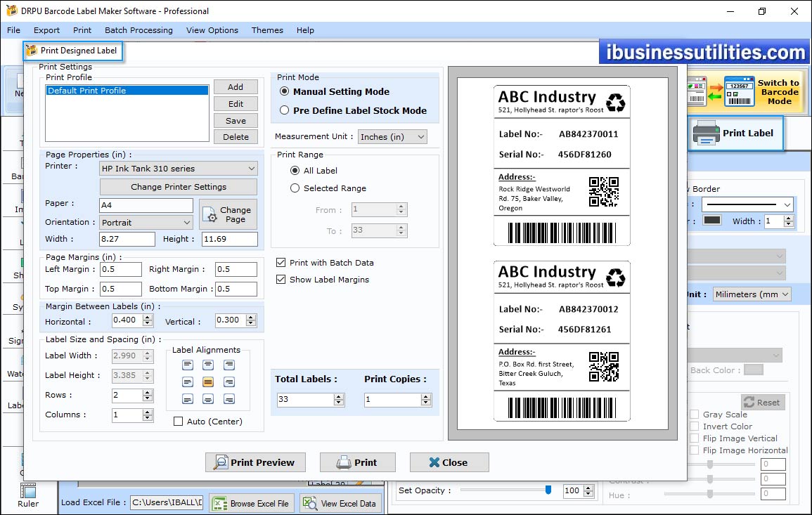
Task: Open the Themes menu
Action: 267,30
